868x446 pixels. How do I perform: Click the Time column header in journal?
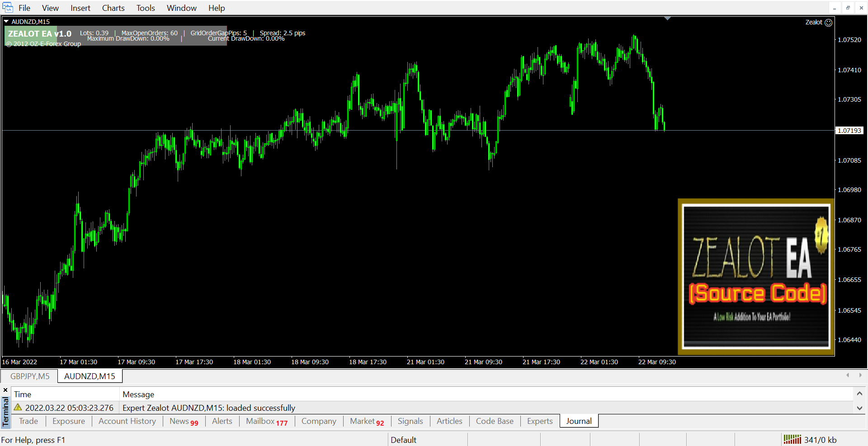pos(23,394)
